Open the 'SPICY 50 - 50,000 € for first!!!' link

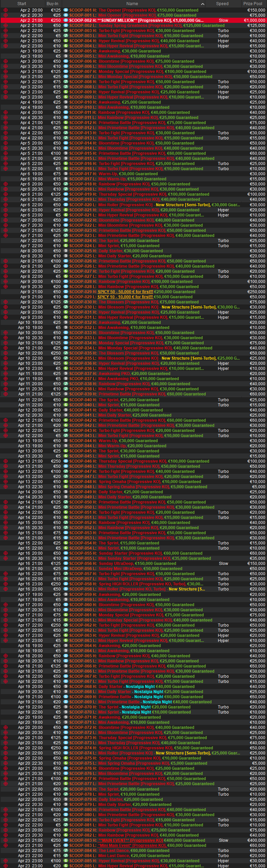pos(125,292)
